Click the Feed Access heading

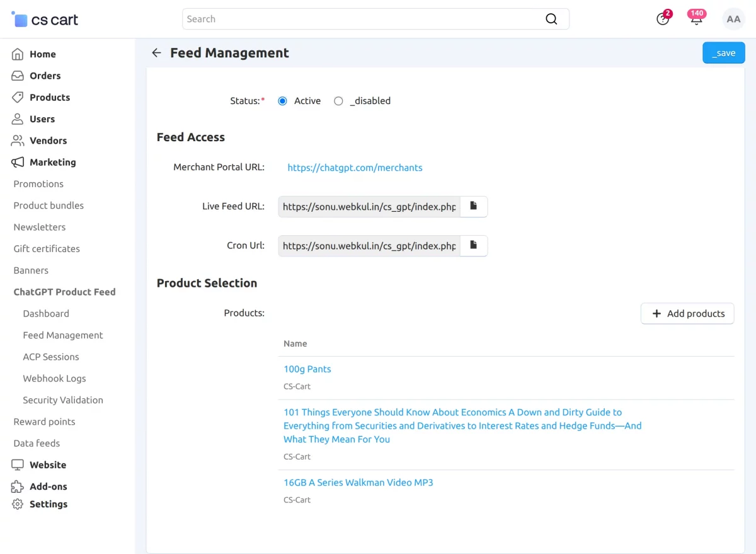(x=191, y=137)
